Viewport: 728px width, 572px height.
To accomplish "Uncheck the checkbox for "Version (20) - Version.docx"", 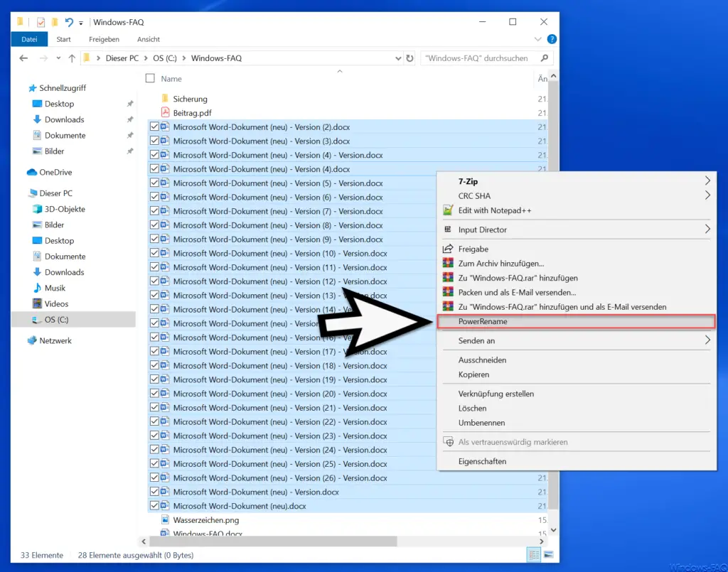I will point(154,393).
